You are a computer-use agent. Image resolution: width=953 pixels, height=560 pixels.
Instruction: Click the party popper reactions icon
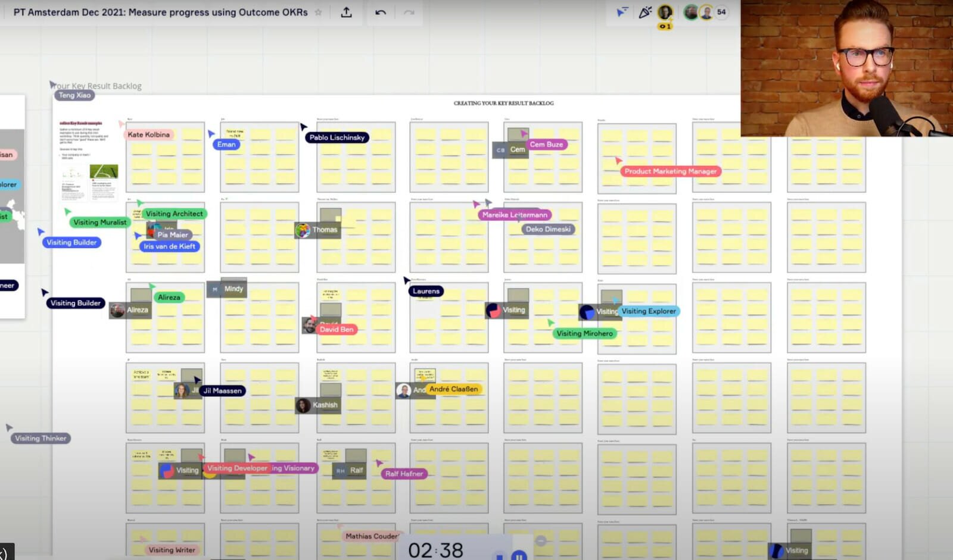644,12
